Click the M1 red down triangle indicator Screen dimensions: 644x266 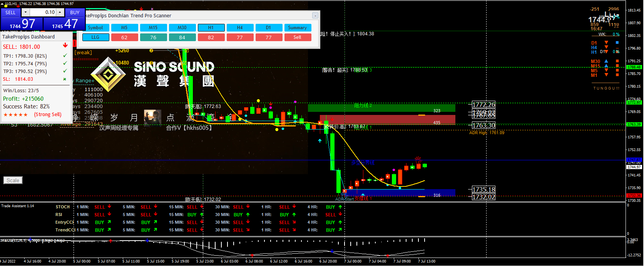coord(606,75)
